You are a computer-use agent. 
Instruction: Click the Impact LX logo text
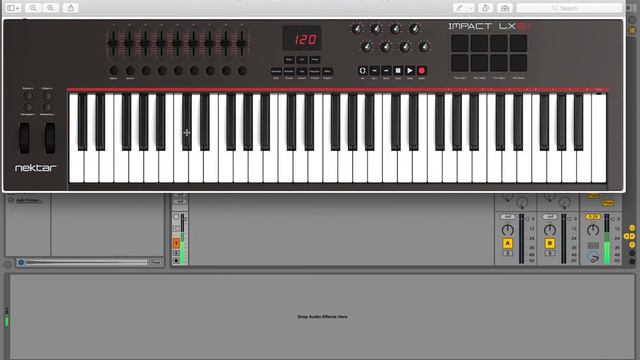[x=489, y=26]
